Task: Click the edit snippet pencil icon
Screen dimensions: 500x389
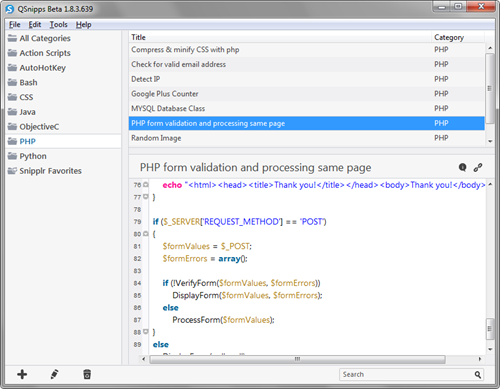Action: point(54,374)
